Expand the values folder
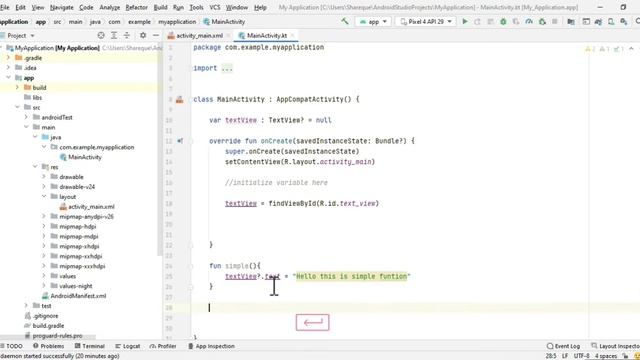Screen dimensions: 640x360 point(44,276)
